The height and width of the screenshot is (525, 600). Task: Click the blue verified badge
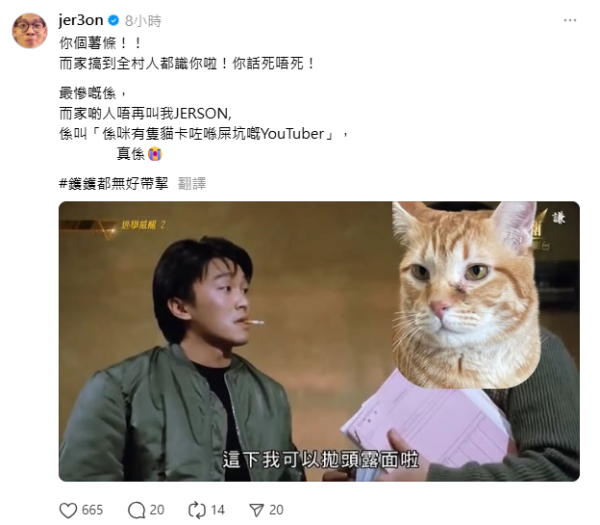114,20
